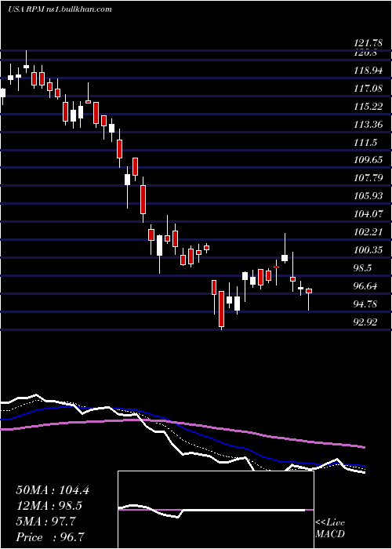
Task: Click the 100.35 price axis label
Action: click(x=368, y=250)
